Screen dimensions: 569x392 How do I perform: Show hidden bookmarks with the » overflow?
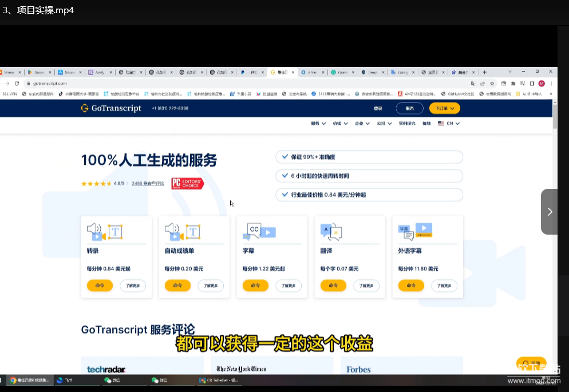551,94
